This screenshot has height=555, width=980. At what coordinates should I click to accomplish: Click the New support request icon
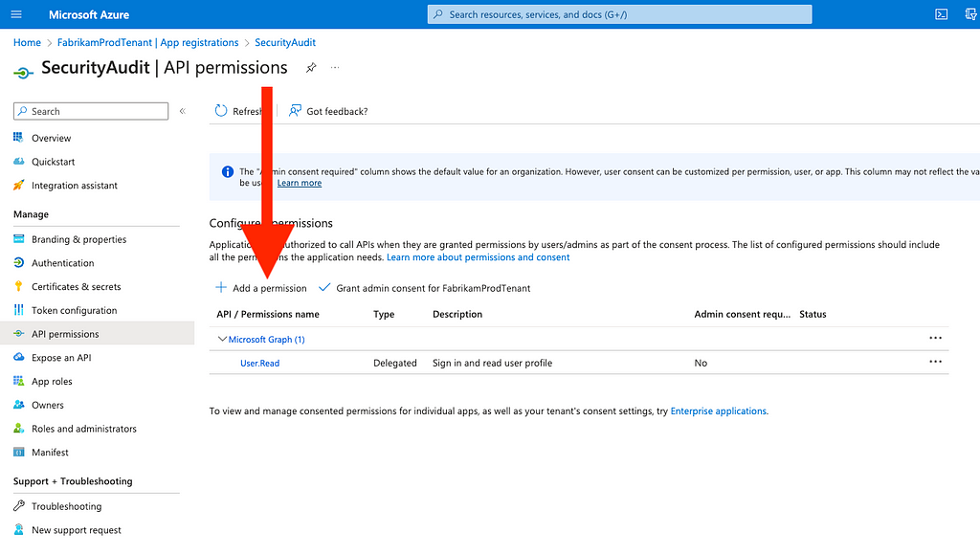pyautogui.click(x=18, y=529)
